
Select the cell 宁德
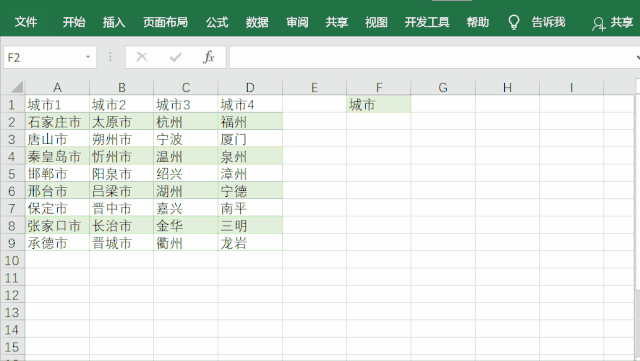[250, 191]
